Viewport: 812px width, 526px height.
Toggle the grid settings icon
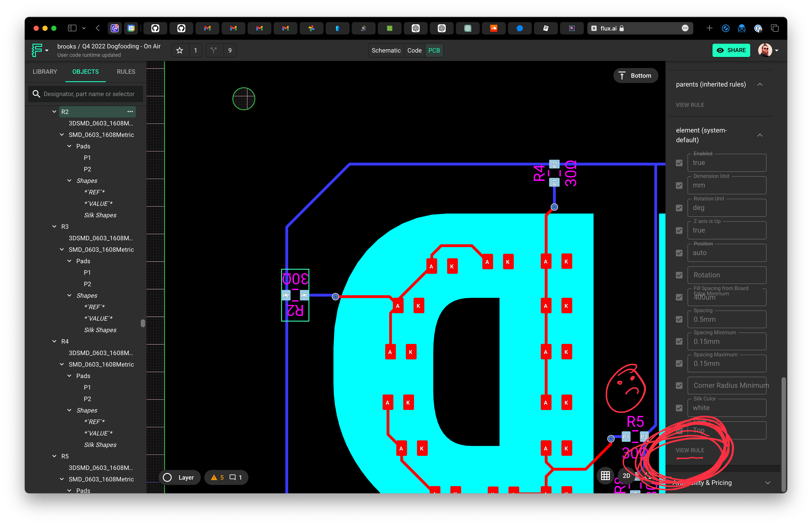(x=605, y=475)
